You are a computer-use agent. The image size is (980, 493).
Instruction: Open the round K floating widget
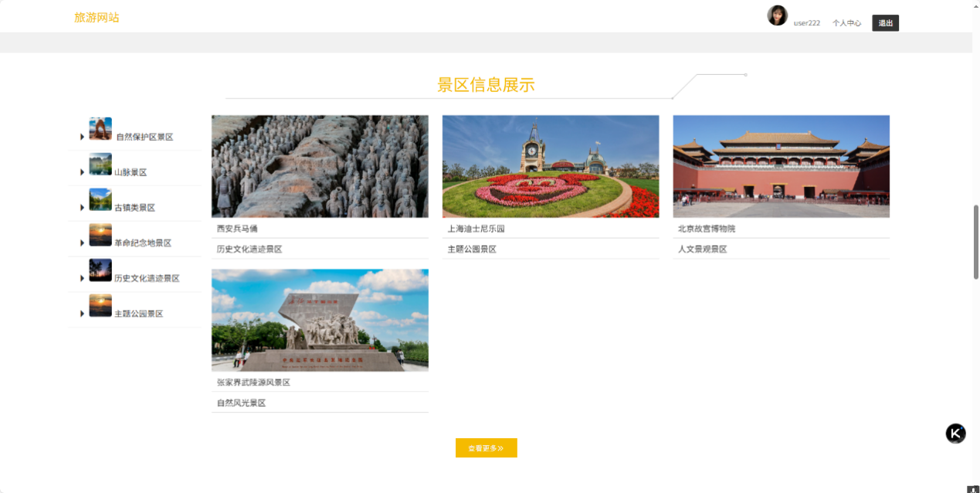(x=955, y=433)
